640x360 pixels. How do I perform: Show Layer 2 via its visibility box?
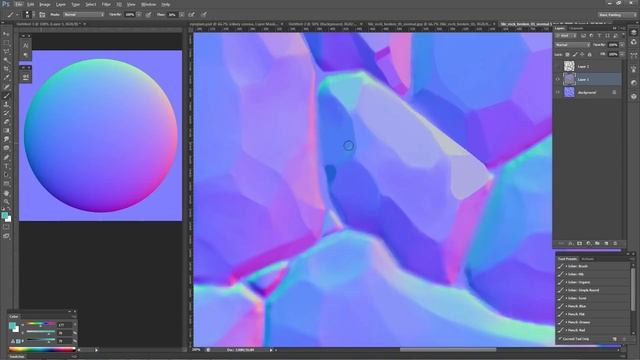558,66
